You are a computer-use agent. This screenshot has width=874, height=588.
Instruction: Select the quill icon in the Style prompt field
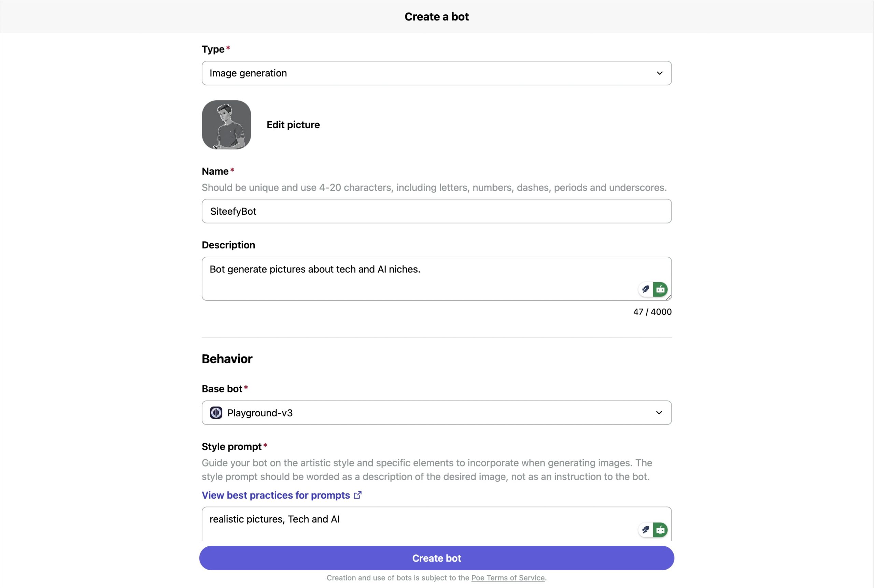(645, 530)
